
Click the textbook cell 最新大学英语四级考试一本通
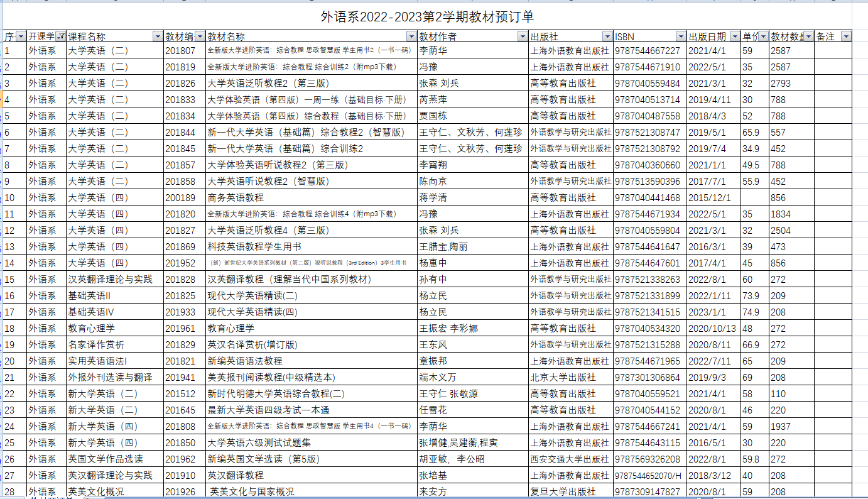point(312,410)
